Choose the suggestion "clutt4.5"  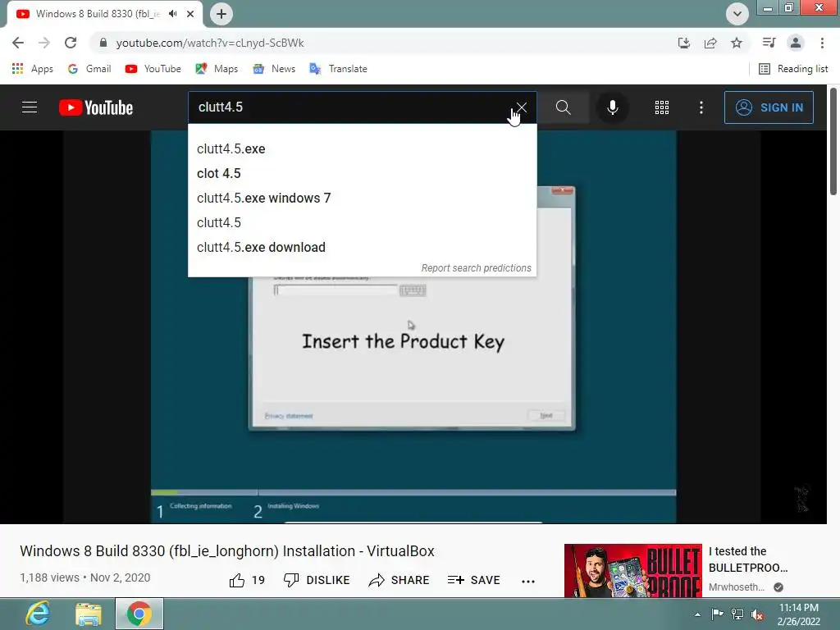tap(362, 222)
